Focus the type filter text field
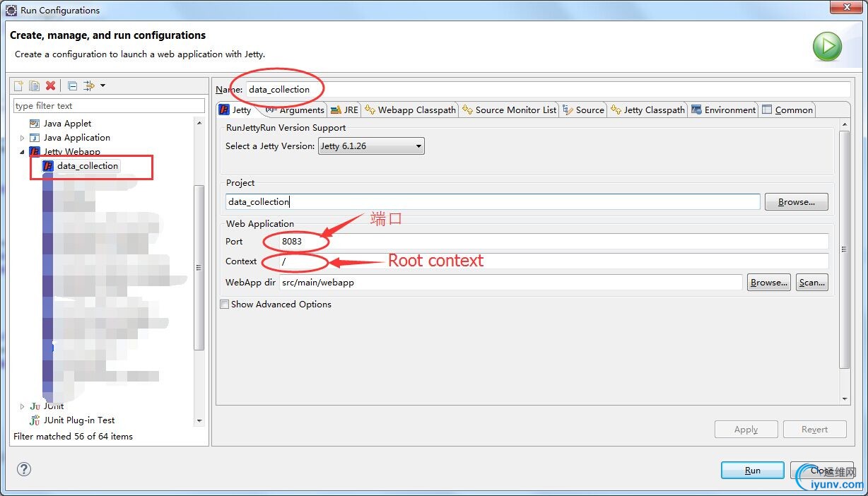 pyautogui.click(x=109, y=106)
